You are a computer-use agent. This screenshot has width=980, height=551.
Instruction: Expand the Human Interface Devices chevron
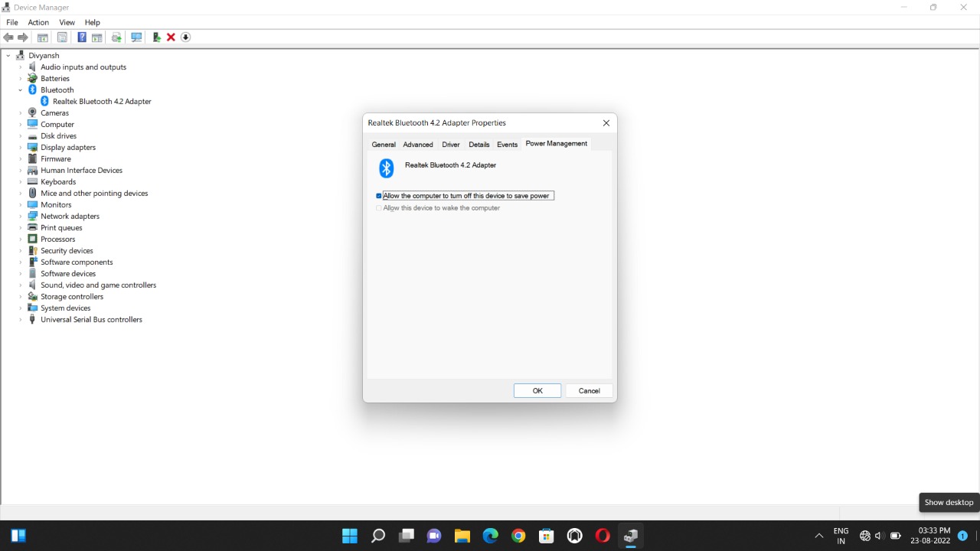tap(21, 170)
